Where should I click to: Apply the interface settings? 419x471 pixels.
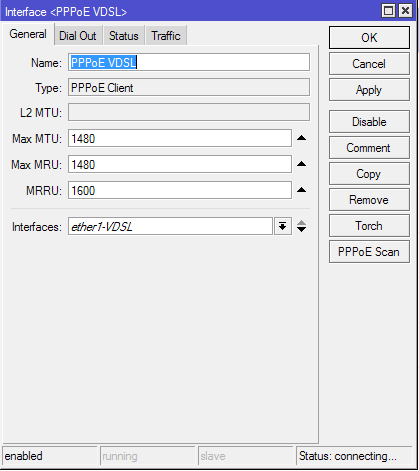(x=369, y=90)
